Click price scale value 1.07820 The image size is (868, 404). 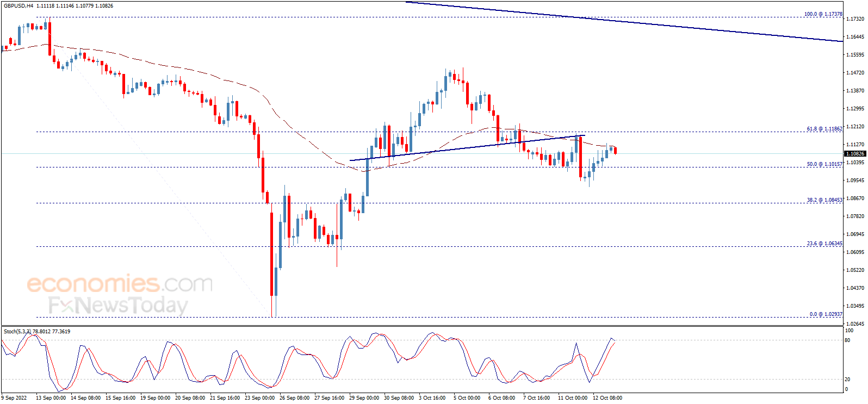tap(855, 216)
